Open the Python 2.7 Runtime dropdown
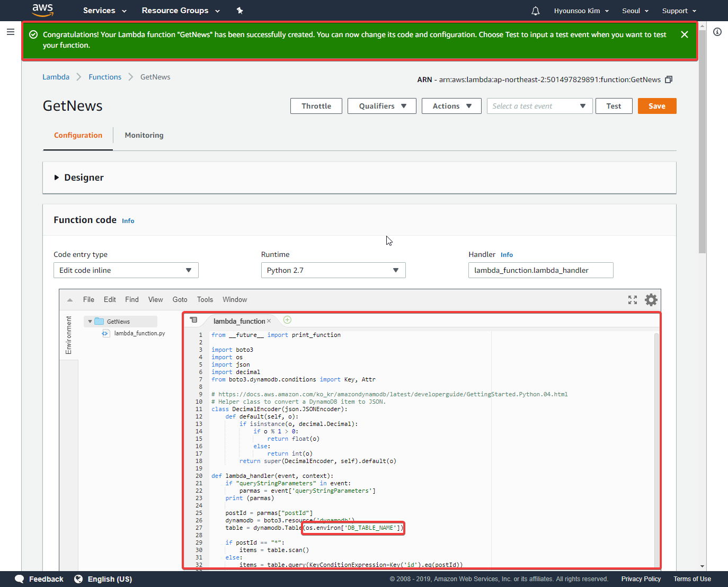The width and height of the screenshot is (728, 587). point(333,270)
